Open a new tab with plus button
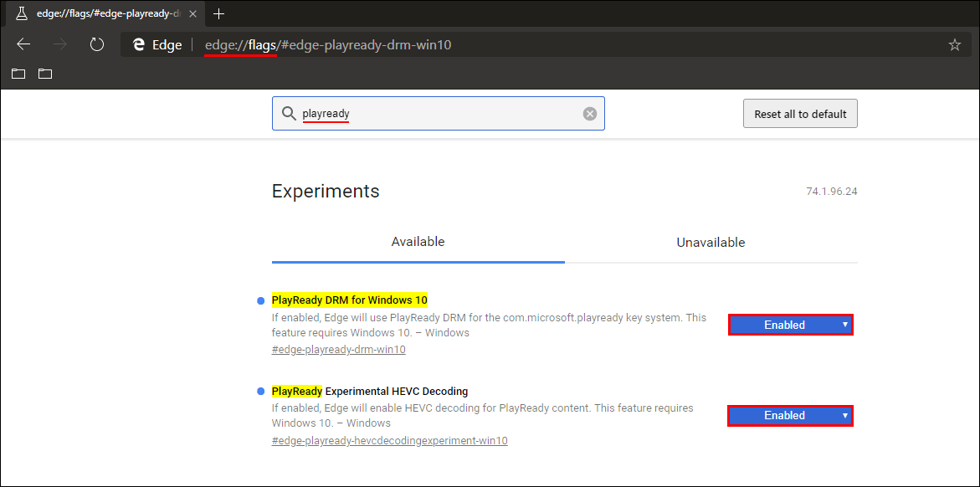 [218, 13]
